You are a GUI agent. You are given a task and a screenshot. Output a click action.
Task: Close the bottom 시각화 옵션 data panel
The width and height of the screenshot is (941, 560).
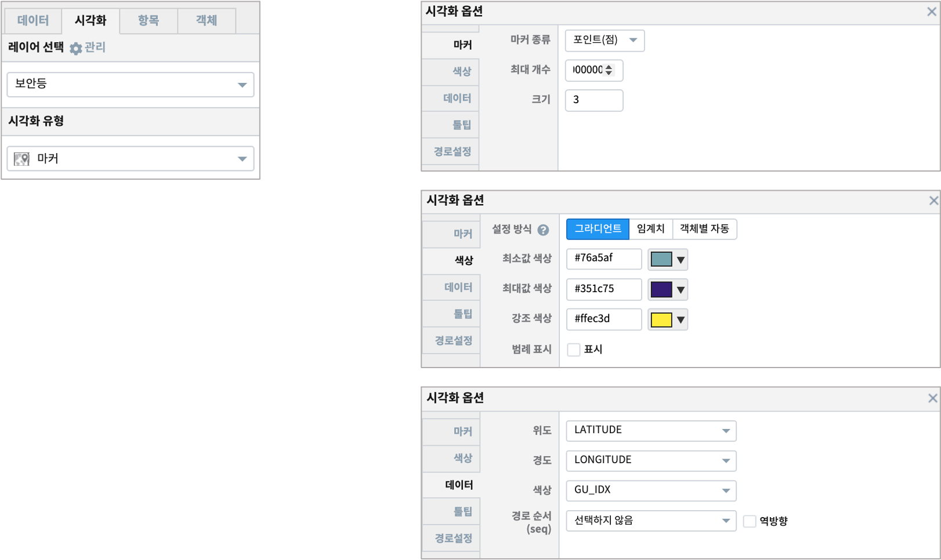pos(932,398)
